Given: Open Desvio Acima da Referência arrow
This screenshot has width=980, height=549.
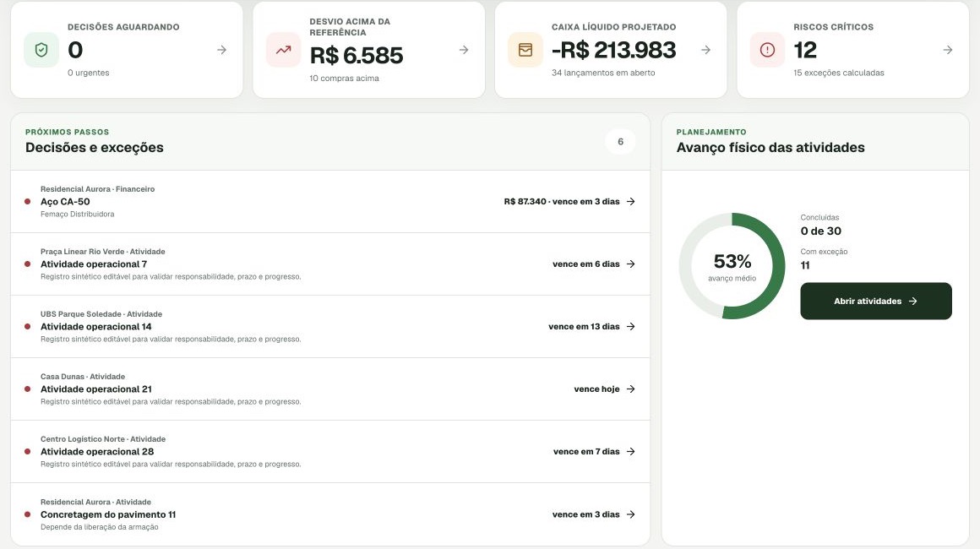Looking at the screenshot, I should 464,50.
